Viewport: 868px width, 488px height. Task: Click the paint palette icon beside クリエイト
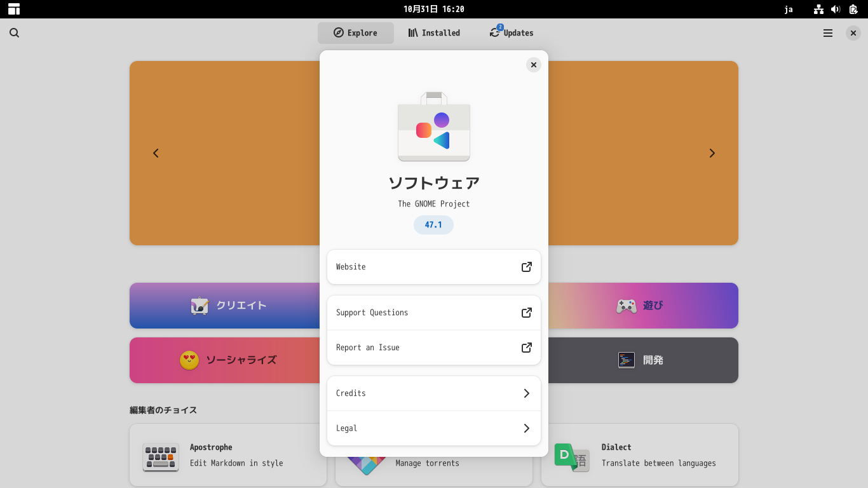200,306
